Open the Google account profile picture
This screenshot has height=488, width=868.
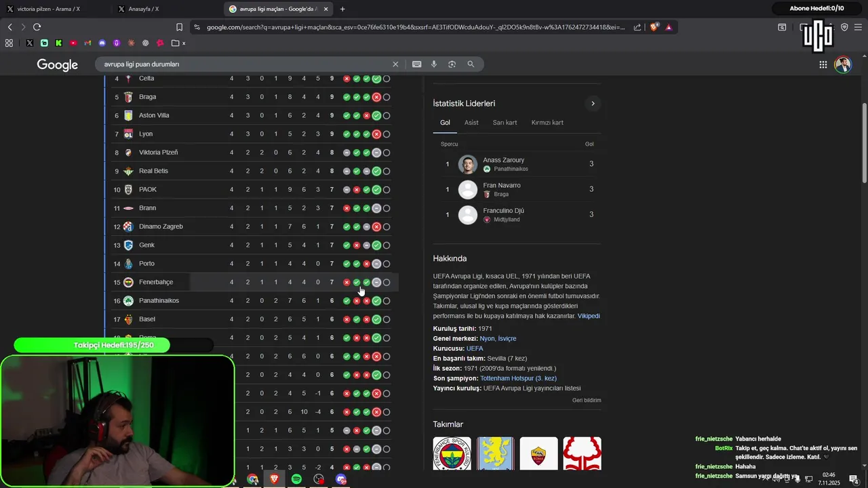pos(843,64)
